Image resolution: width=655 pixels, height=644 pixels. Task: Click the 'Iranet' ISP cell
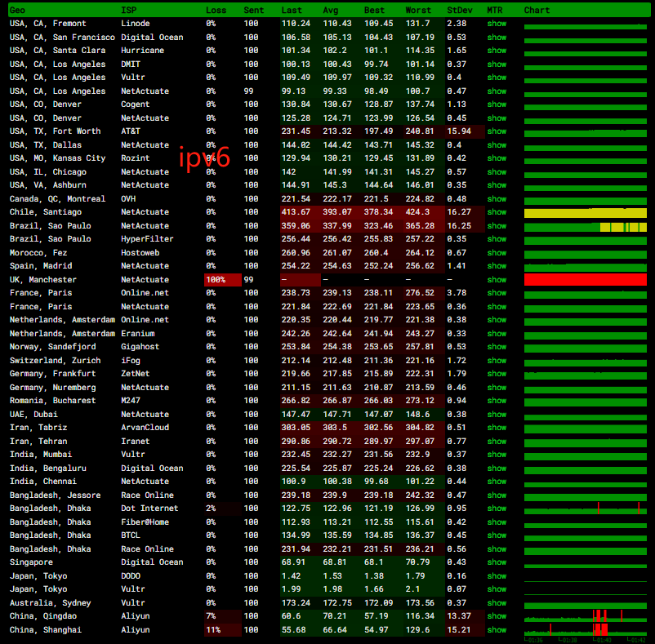pos(135,441)
